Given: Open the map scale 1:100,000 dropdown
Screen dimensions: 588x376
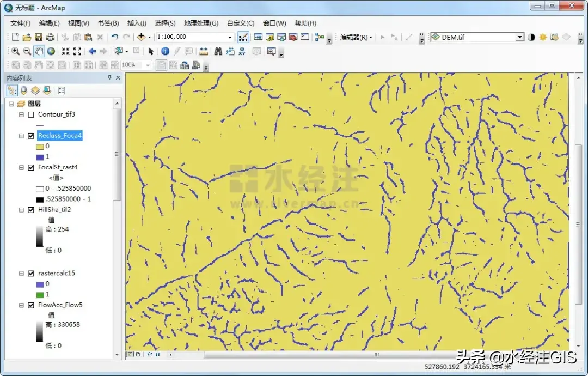Looking at the screenshot, I should [x=230, y=37].
